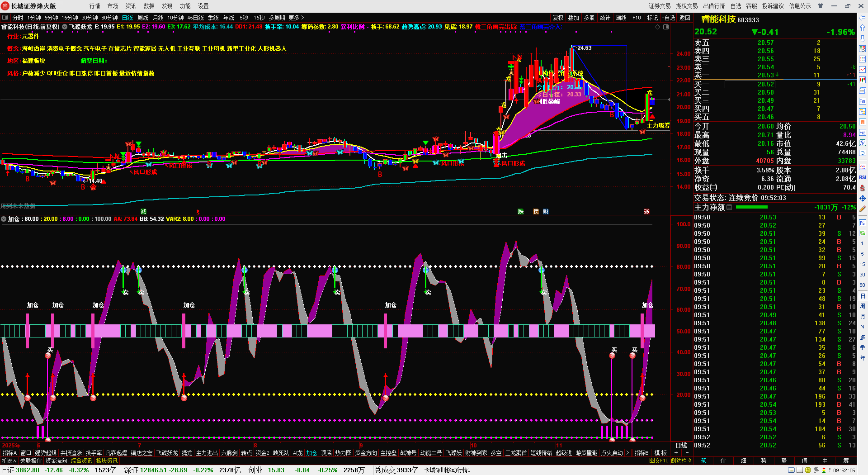Click the down arrow icon for next stock
868x475 pixels.
point(863,38)
